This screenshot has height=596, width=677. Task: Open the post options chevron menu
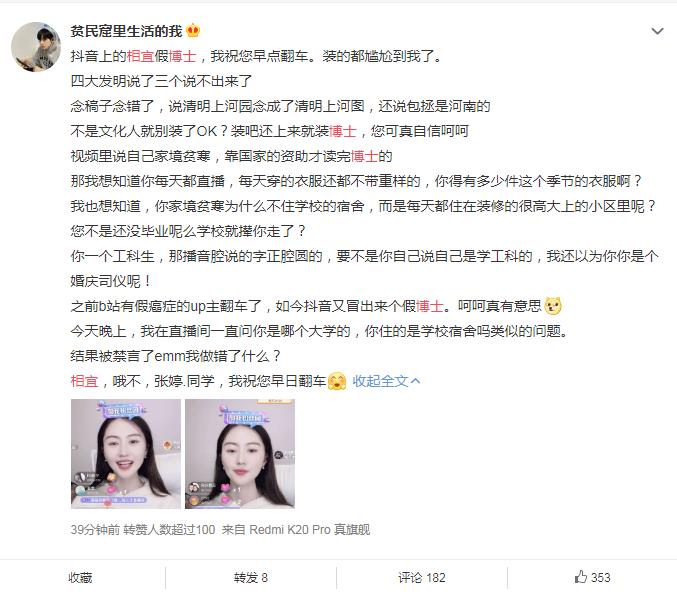[657, 31]
